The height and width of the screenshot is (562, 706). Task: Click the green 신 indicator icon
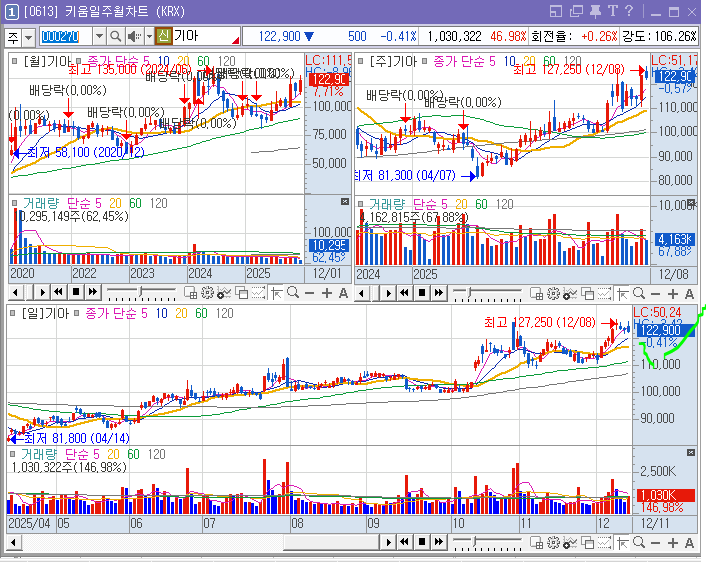[164, 36]
